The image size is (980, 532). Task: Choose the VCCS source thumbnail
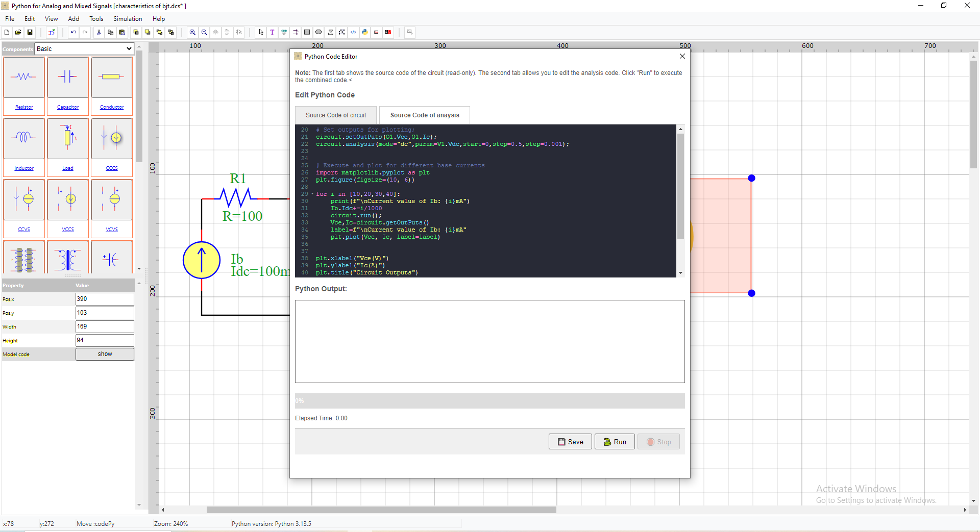68,199
